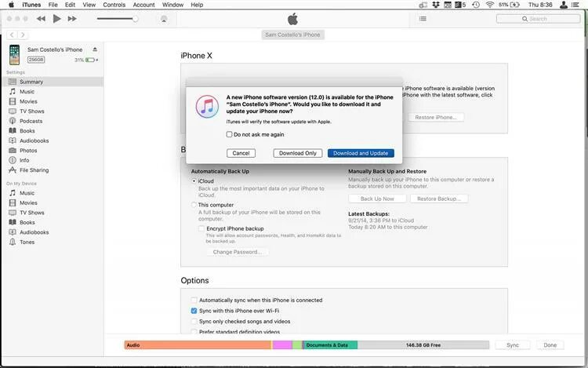Open Time Machine icon in menu bar
588x368 pixels.
476,5
